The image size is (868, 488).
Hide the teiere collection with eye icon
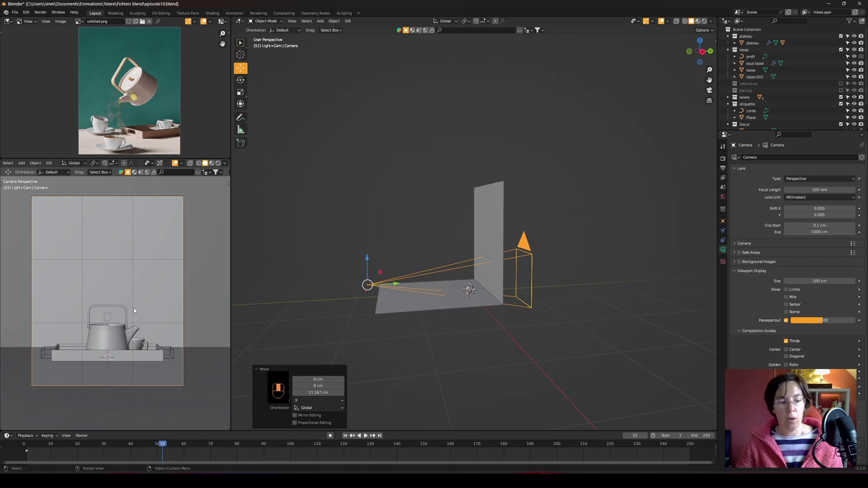854,97
